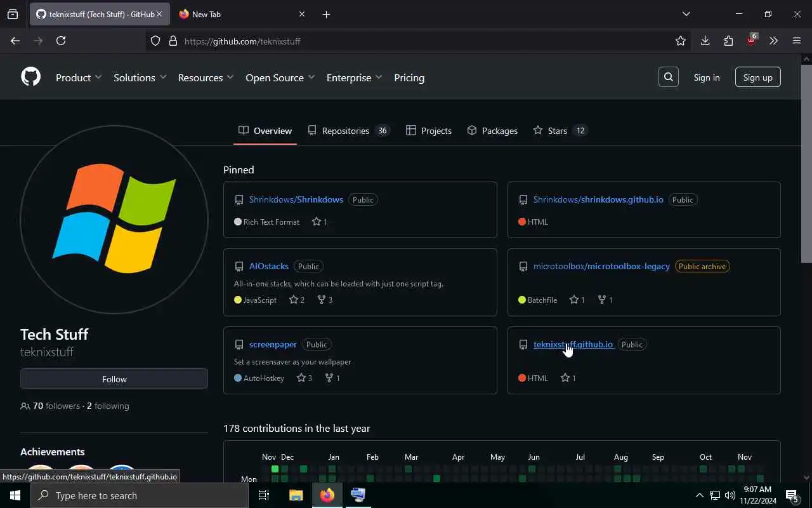This screenshot has width=812, height=508.
Task: Open File Explorer from the taskbar
Action: pos(296,495)
